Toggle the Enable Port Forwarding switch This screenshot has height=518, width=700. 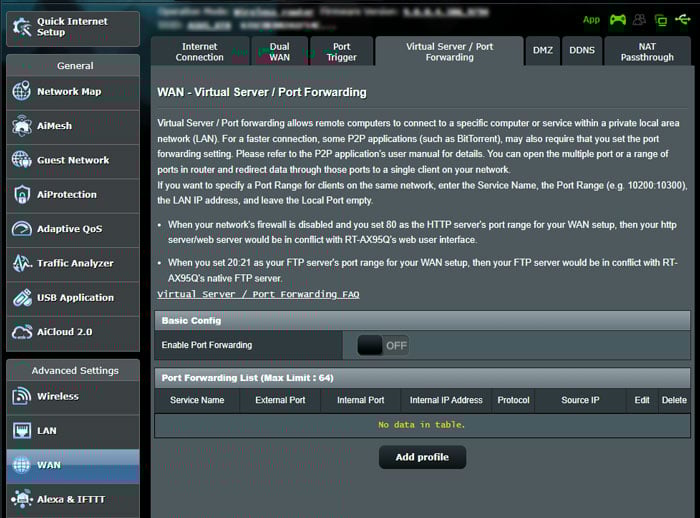tap(383, 345)
